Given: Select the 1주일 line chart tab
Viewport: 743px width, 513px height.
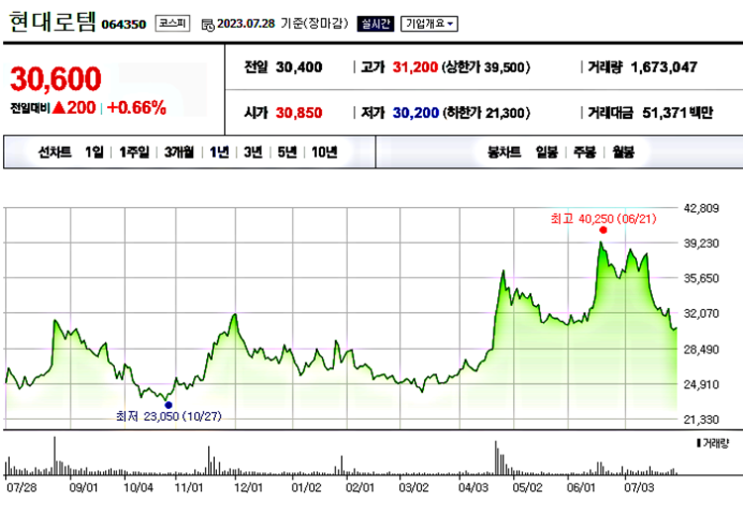Looking at the screenshot, I should 134,152.
